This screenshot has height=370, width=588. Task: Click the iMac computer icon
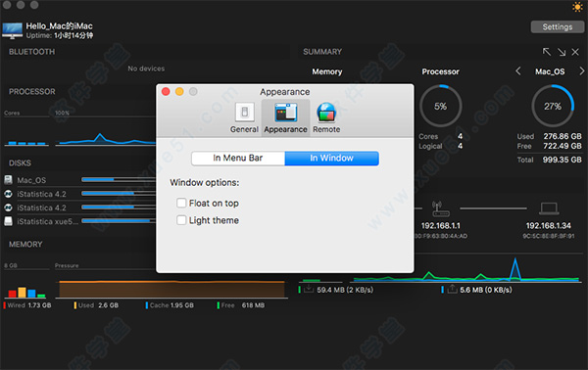(x=13, y=30)
